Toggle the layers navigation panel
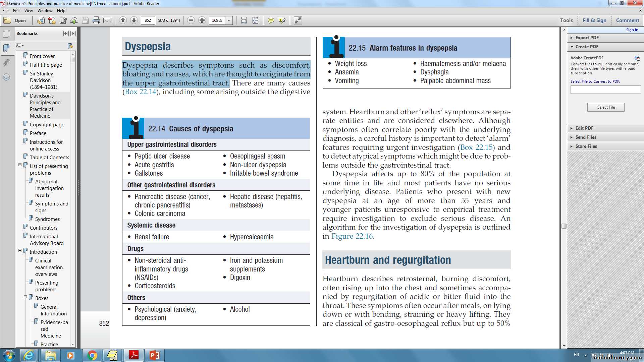 click(6, 77)
